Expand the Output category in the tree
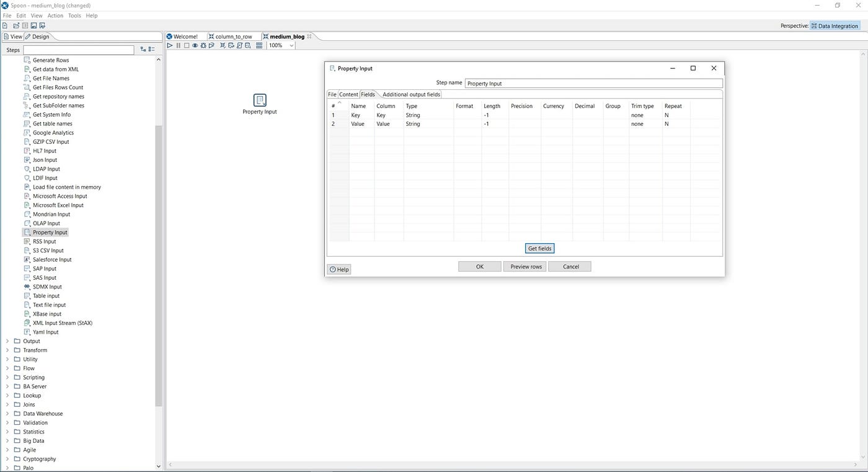The image size is (868, 472). tap(7, 341)
